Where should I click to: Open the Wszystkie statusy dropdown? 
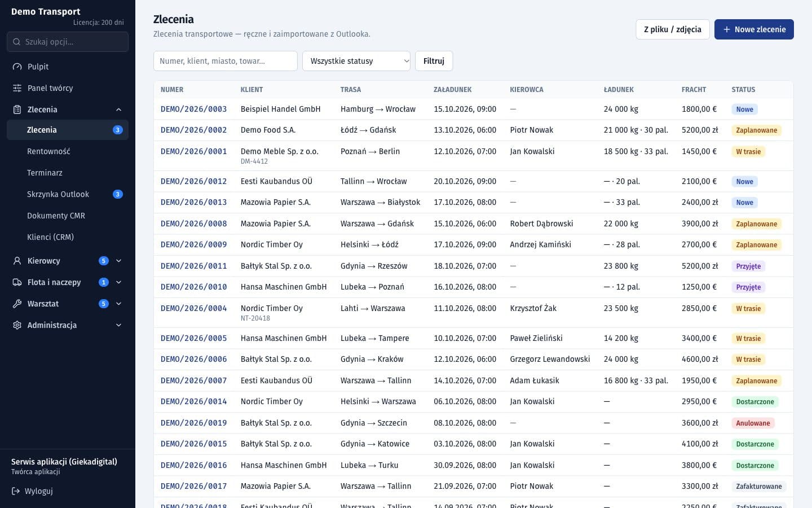coord(356,61)
